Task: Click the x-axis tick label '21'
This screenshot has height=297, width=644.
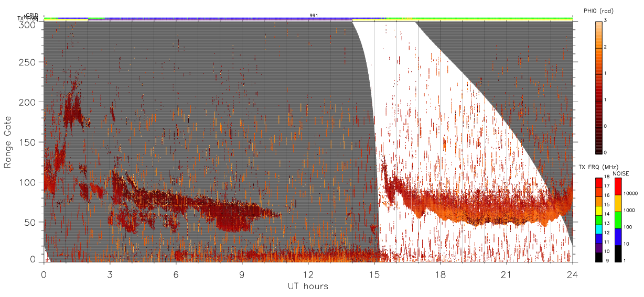Action: point(507,274)
